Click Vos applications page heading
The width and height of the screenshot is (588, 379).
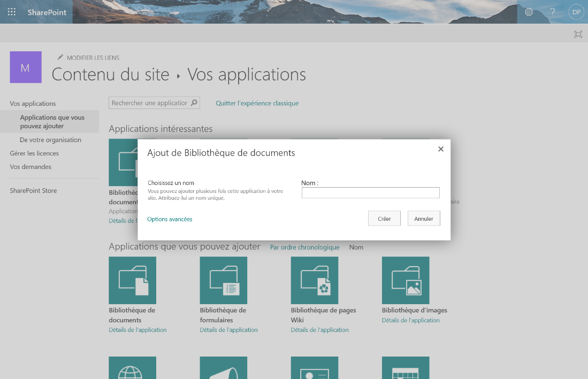click(x=246, y=74)
